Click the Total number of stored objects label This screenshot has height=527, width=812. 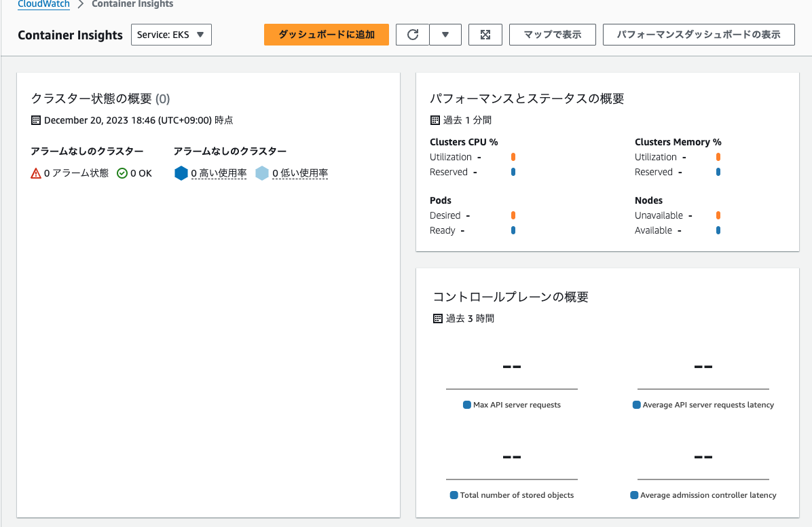pos(517,495)
